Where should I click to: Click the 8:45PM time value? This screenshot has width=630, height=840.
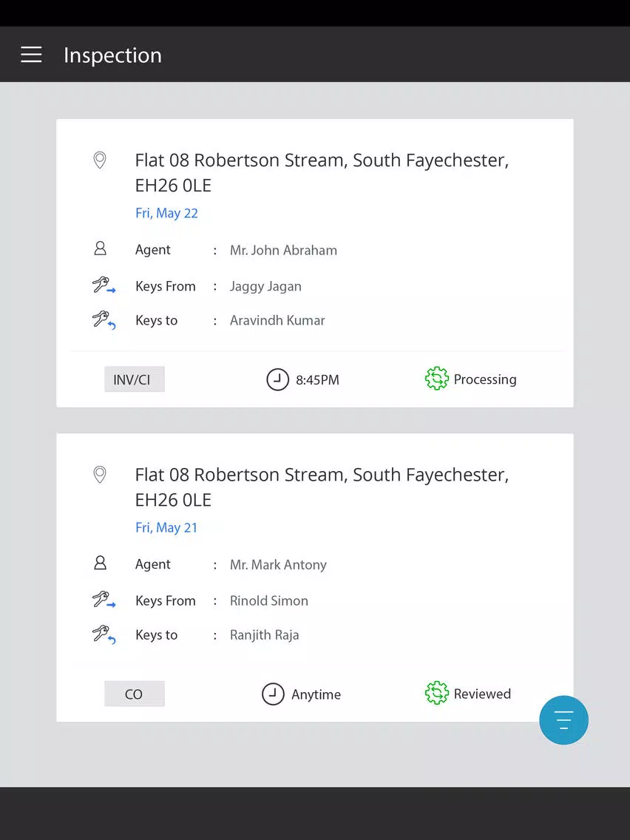point(318,380)
